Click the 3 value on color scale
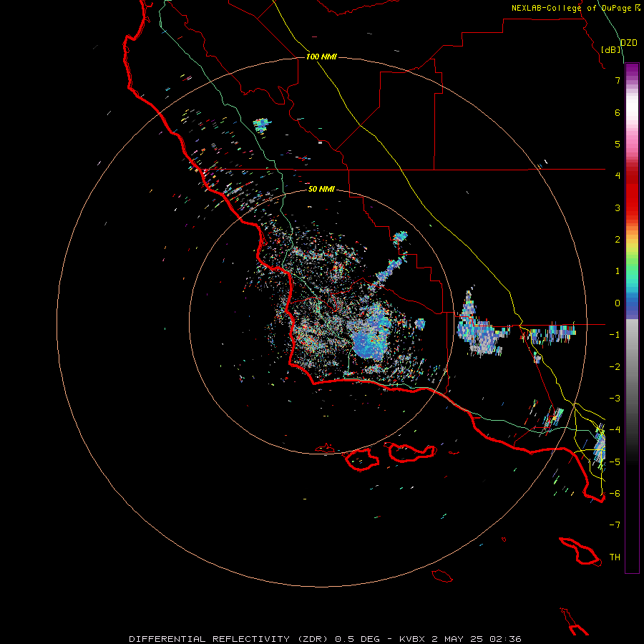The width and height of the screenshot is (644, 644). point(618,208)
